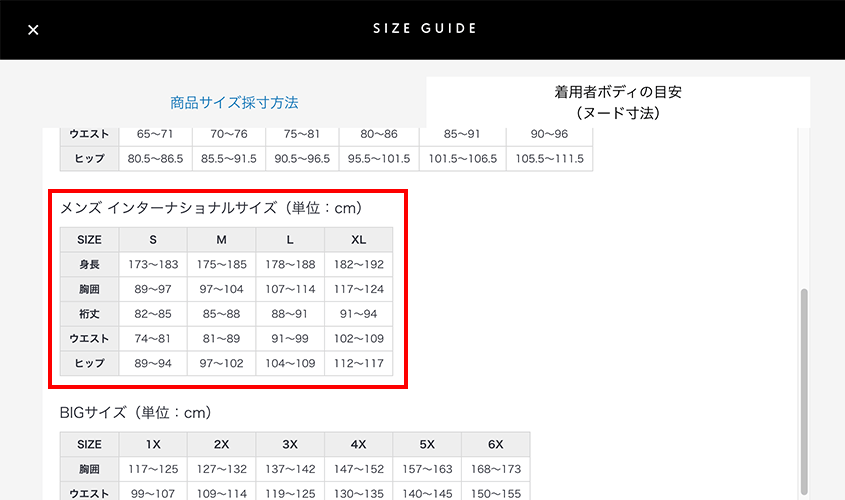Select the XL column header in men's table
845x500 pixels.
coord(358,240)
